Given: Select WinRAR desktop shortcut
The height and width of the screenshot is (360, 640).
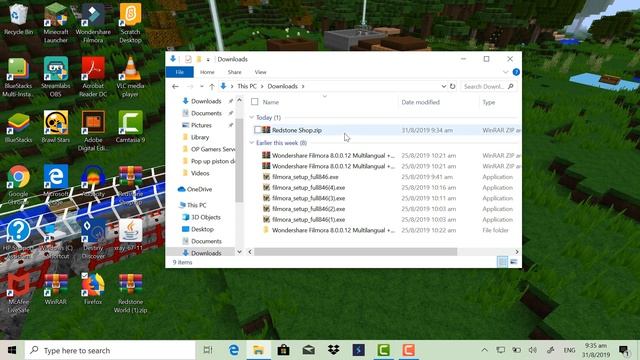Looking at the screenshot, I should coord(56,289).
